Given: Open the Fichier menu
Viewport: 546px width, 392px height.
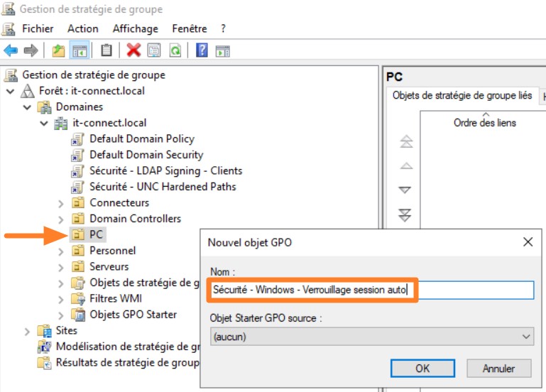Looking at the screenshot, I should 37,28.
